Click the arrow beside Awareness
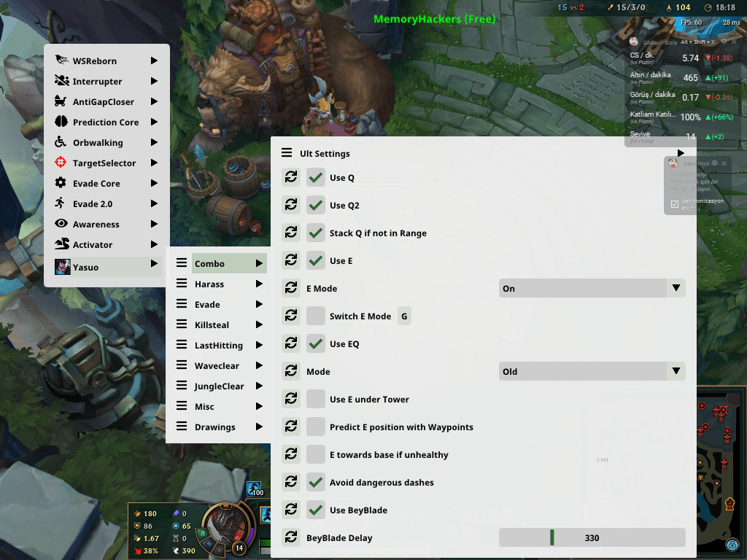Screen dimensions: 747x560 (154, 224)
